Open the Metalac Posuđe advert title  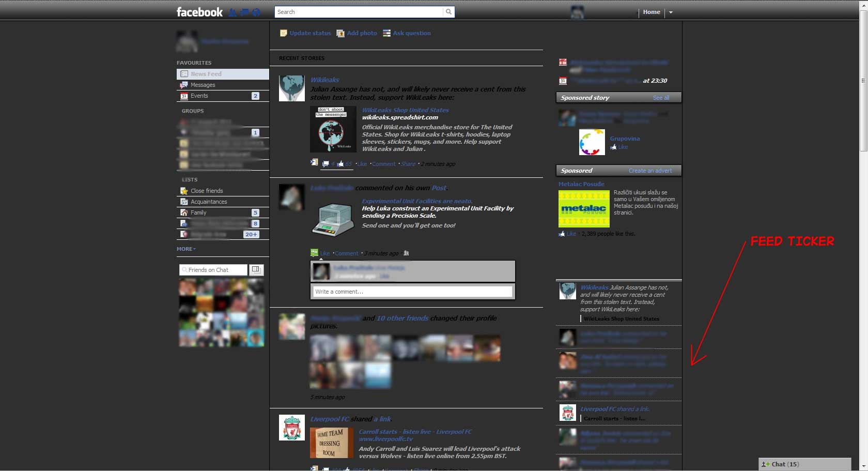click(x=581, y=184)
